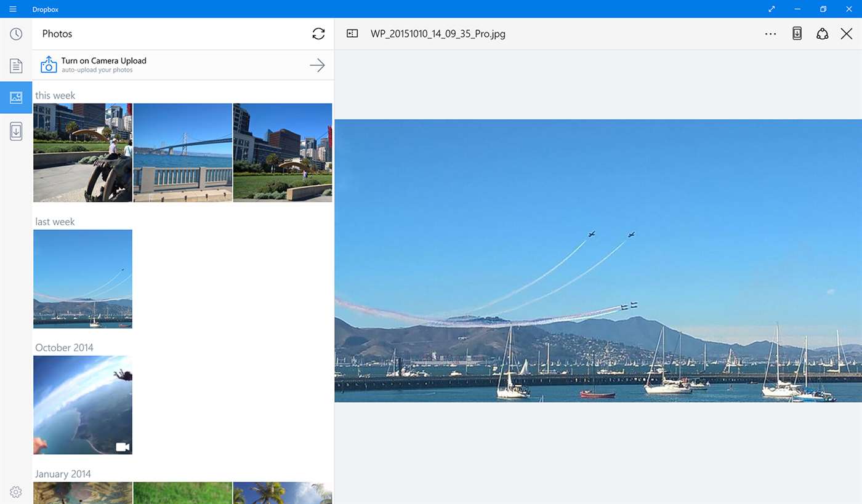Click the video badge on the skydiving thumbnail
The image size is (862, 504).
(x=123, y=446)
